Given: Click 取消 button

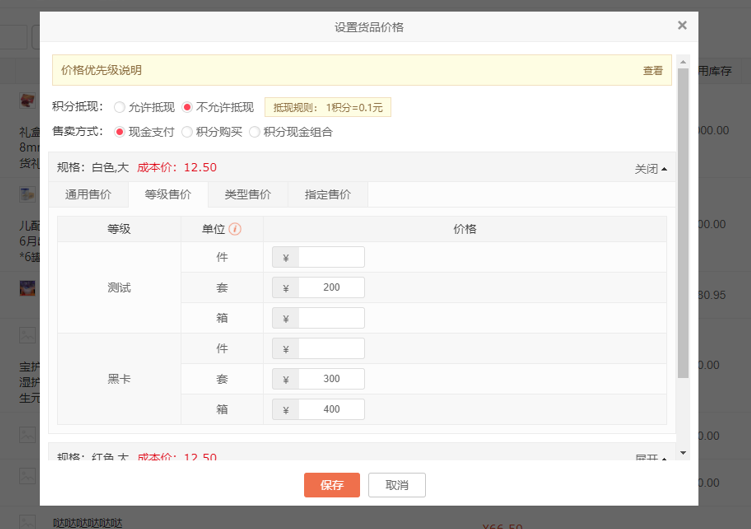Looking at the screenshot, I should click(x=397, y=485).
